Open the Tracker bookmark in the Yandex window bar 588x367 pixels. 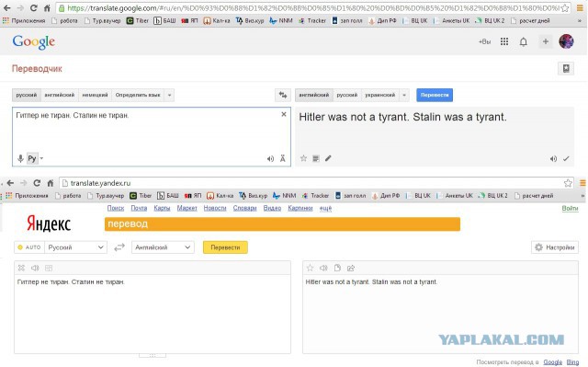click(x=316, y=196)
